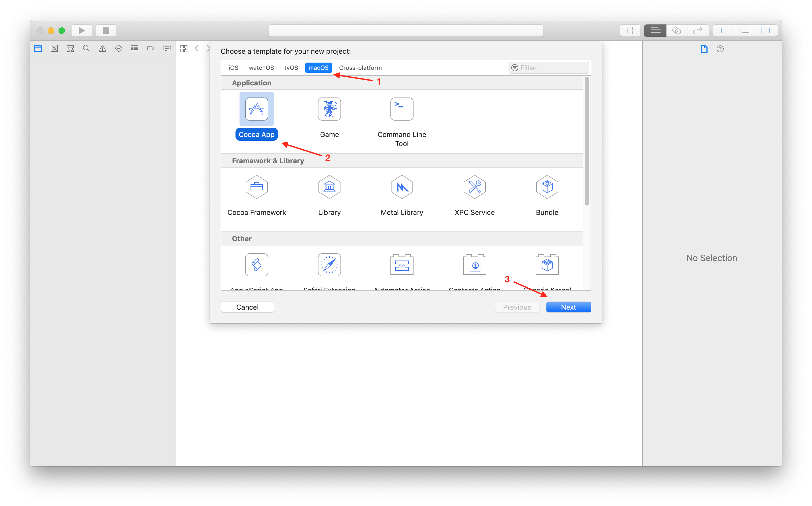Viewport: 812px width, 506px height.
Task: Toggle the right Inspectors panel
Action: [x=766, y=30]
